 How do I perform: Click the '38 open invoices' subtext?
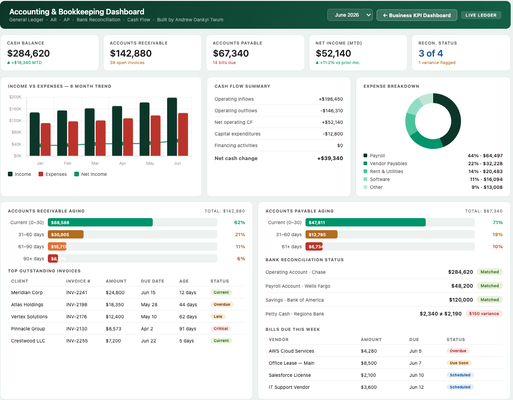coord(127,63)
